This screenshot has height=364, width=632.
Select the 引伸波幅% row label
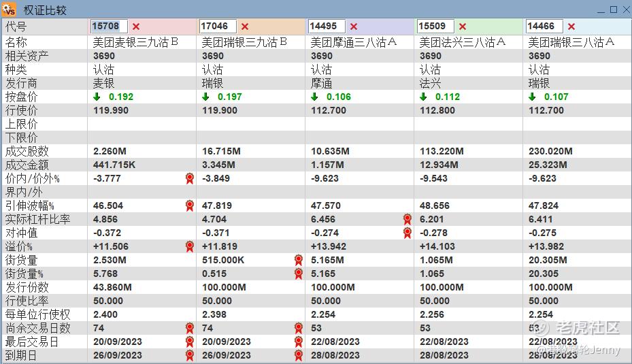pyautogui.click(x=29, y=206)
